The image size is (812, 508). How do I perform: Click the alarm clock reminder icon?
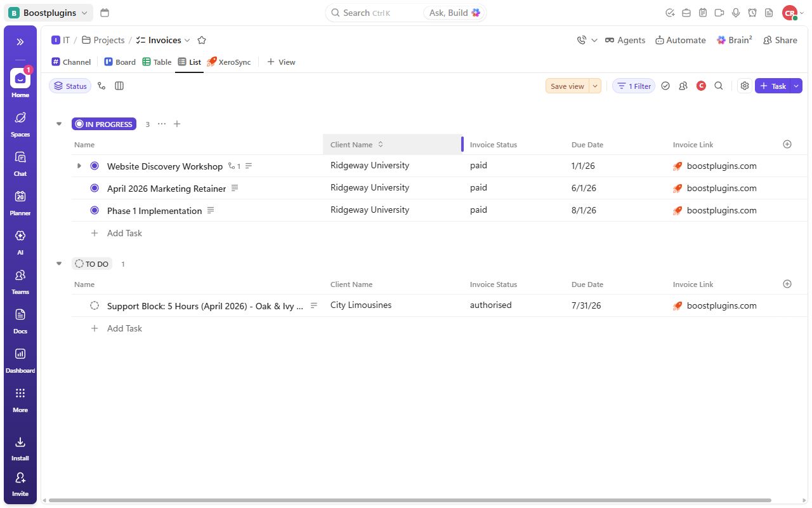(x=752, y=13)
